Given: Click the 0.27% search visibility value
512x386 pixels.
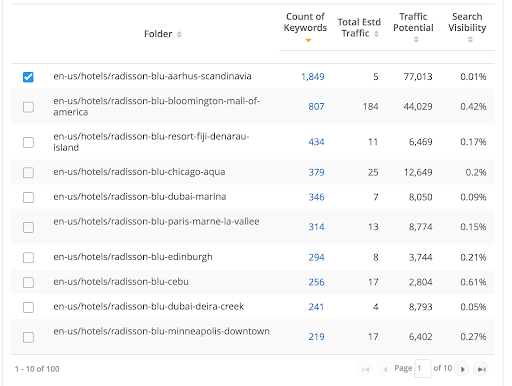Looking at the screenshot, I should [x=473, y=337].
